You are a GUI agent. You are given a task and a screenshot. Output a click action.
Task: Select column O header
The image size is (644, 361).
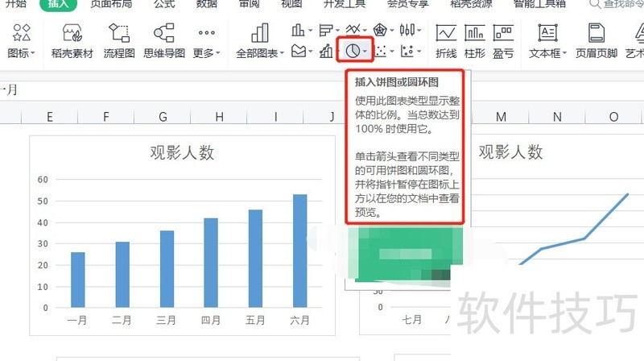coord(613,117)
